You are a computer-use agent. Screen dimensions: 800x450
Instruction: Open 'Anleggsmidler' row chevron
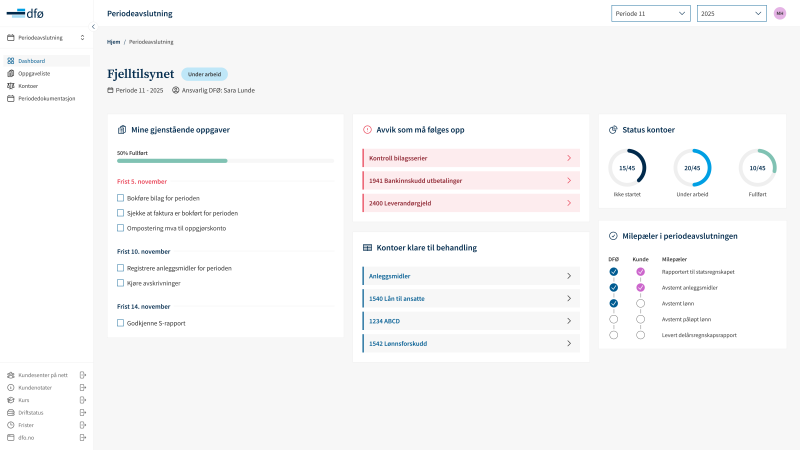(x=569, y=276)
